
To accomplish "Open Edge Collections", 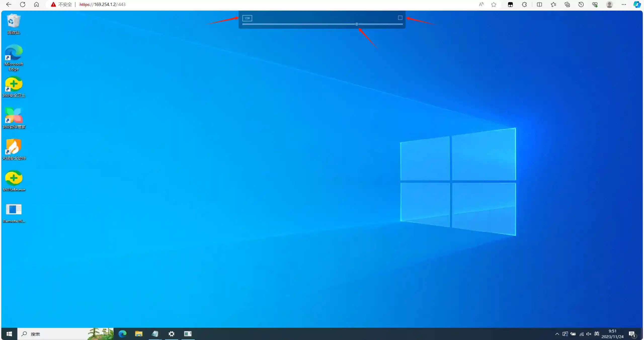I will tap(567, 5).
